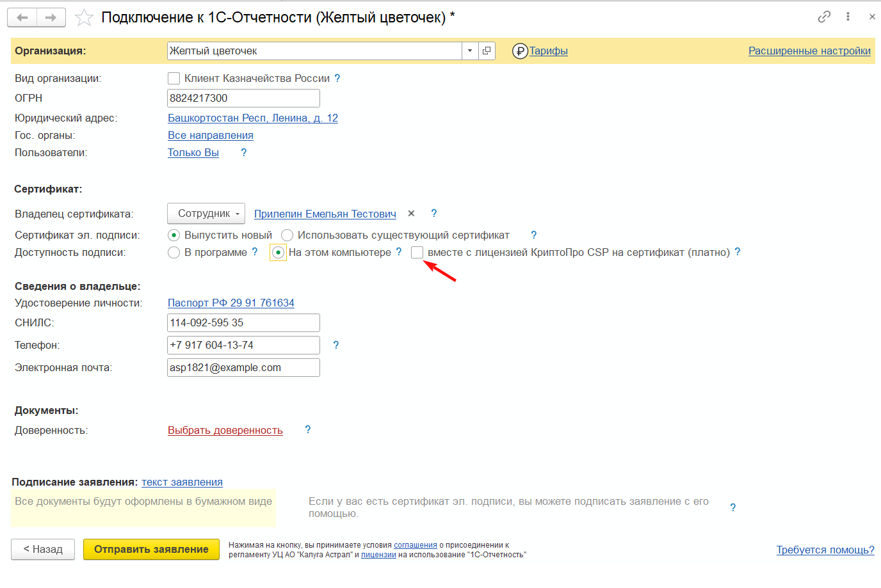Viewport: 881px width, 588px height.
Task: Go forward with the right arrow button
Action: coord(51,17)
